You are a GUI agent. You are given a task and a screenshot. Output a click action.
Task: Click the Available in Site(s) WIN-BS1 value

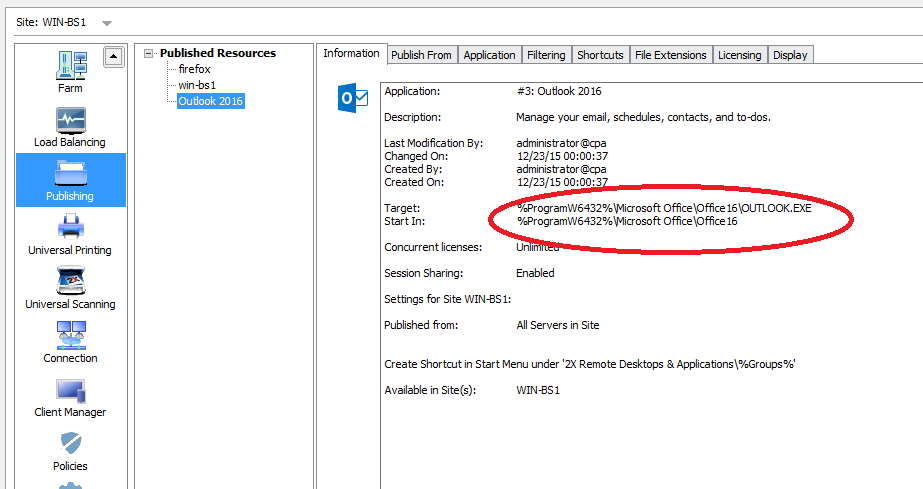(538, 390)
